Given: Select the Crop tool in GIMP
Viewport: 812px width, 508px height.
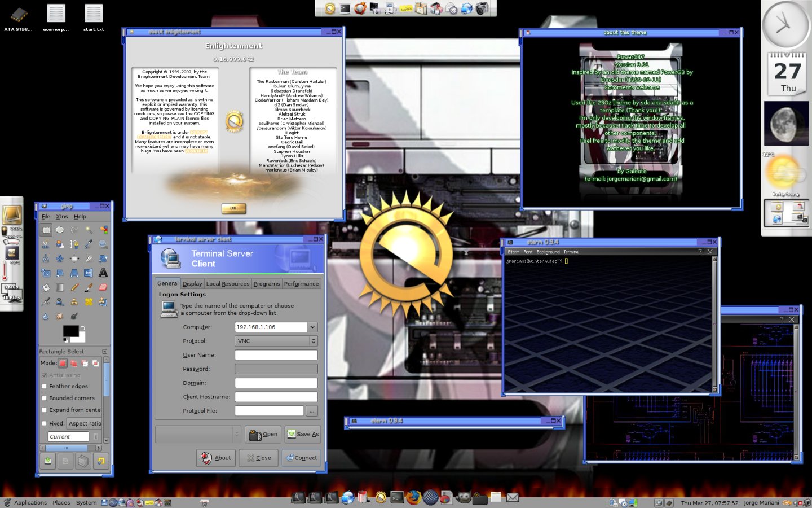Looking at the screenshot, I should [89, 259].
